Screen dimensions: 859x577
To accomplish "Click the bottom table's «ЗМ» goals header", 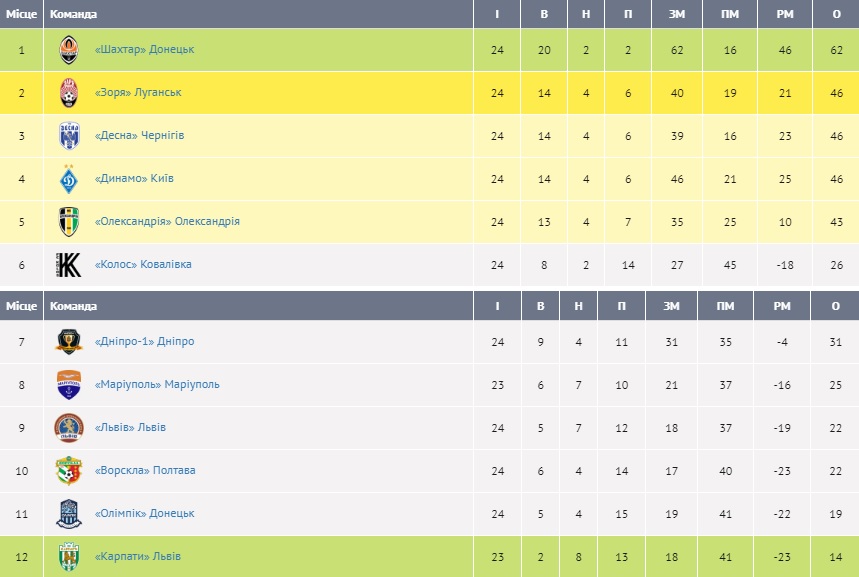I will [x=672, y=306].
